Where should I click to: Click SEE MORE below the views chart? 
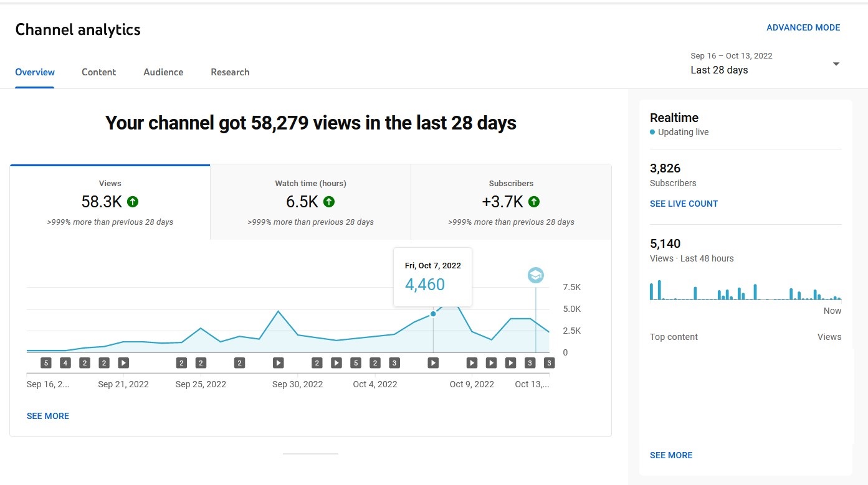tap(48, 416)
